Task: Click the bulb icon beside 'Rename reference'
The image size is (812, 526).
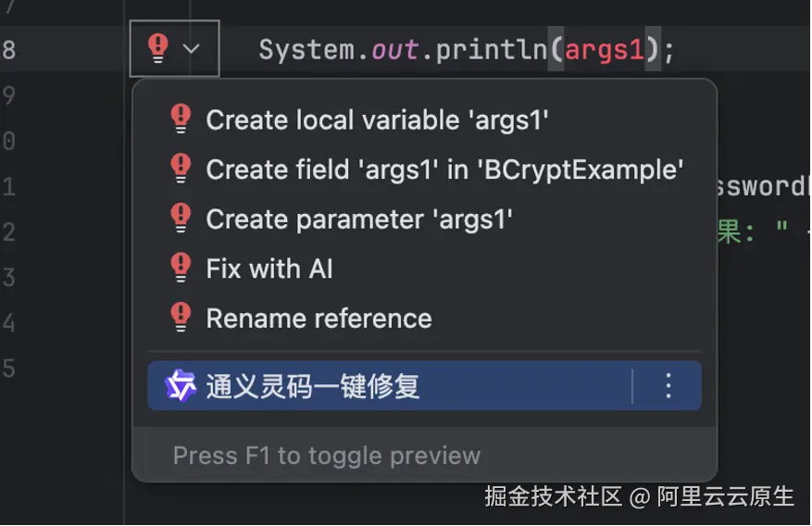Action: click(181, 319)
